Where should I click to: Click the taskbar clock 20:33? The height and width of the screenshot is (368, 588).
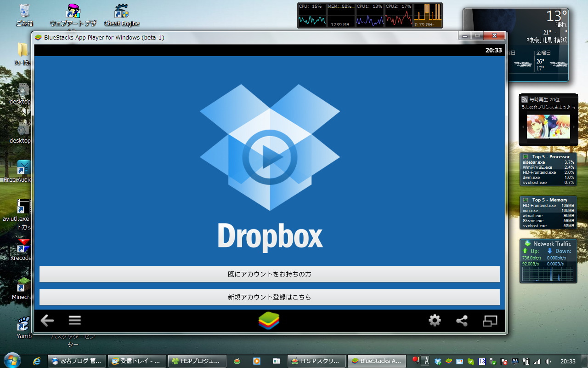click(x=568, y=362)
